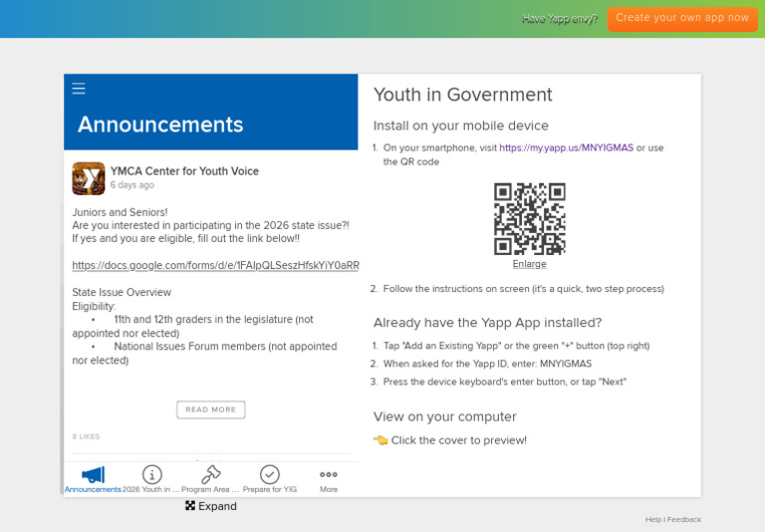Open the hamburger menu icon

79,89
